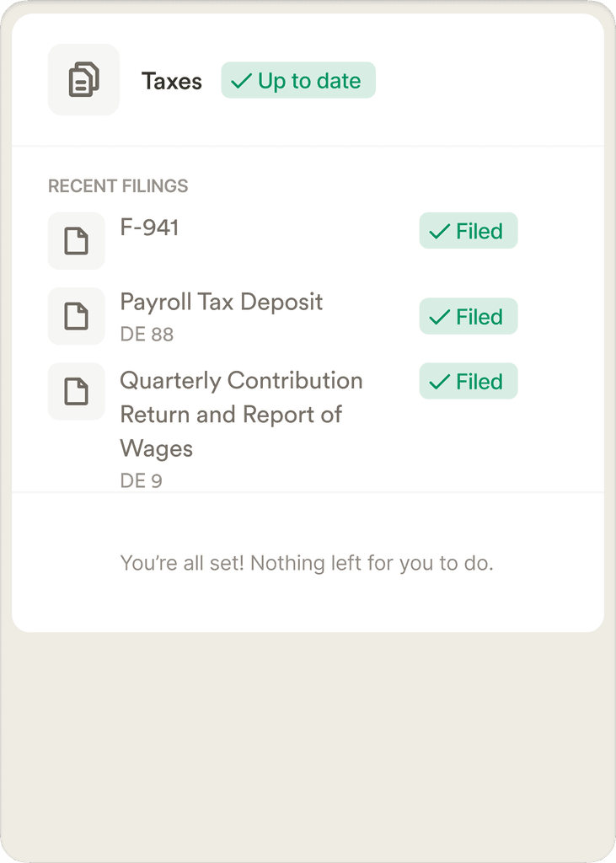Open the F-941 document icon
The width and height of the screenshot is (616, 863).
pyautogui.click(x=77, y=240)
